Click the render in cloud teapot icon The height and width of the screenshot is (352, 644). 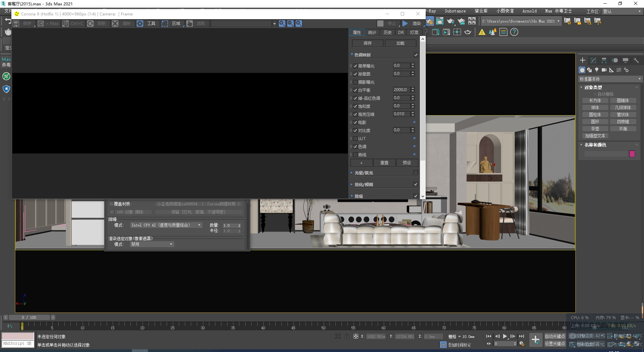[x=461, y=21]
